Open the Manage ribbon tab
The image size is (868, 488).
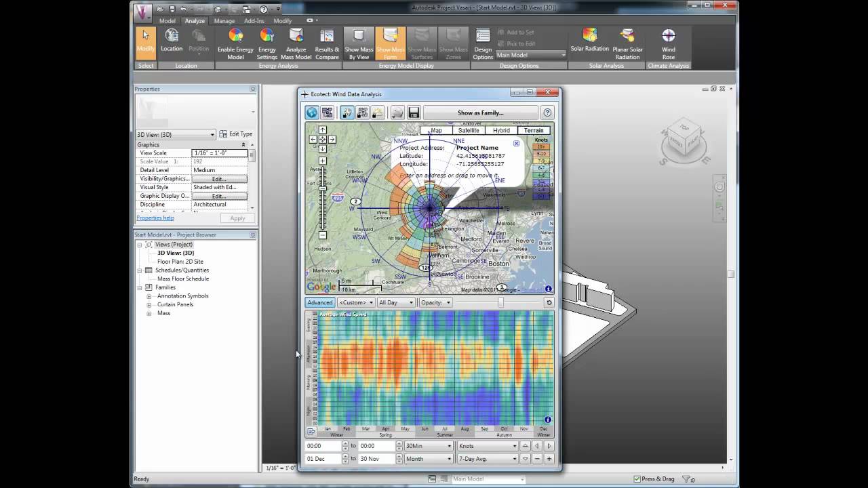(x=224, y=20)
